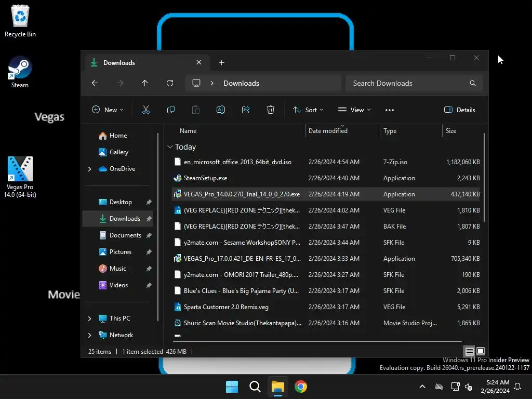Sort by Type column header

pyautogui.click(x=390, y=130)
